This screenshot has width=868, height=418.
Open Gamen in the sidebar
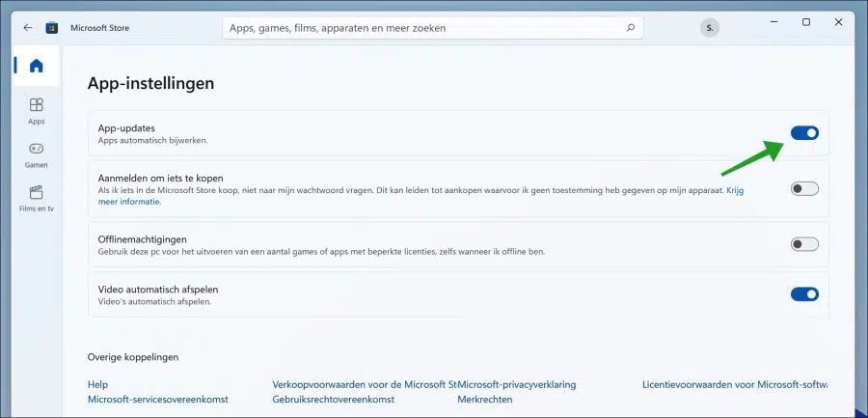[x=36, y=155]
